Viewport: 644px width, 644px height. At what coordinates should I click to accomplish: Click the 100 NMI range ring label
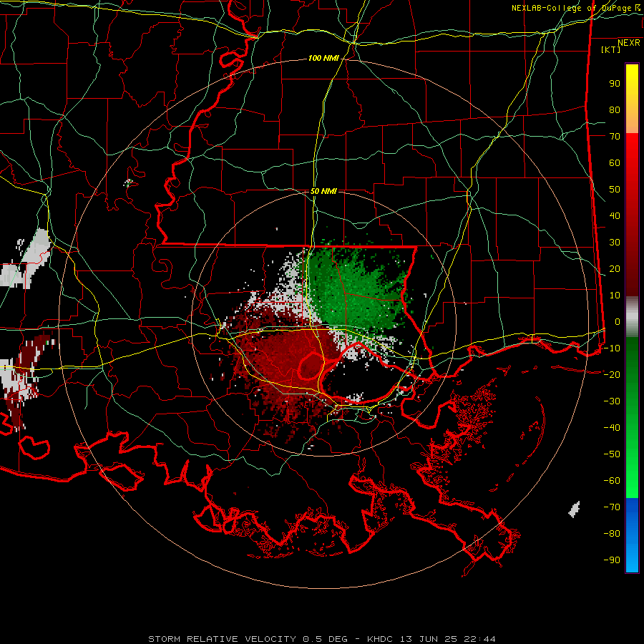coord(323,59)
